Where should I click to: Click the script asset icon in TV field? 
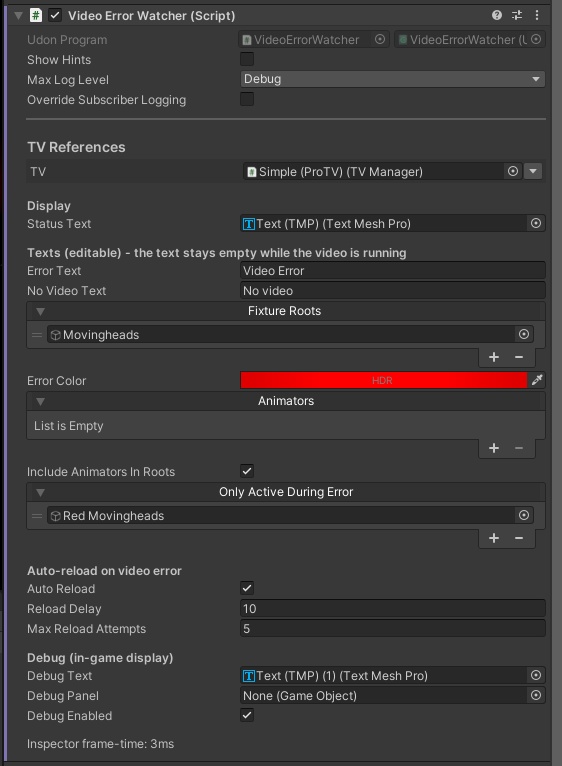coord(252,172)
